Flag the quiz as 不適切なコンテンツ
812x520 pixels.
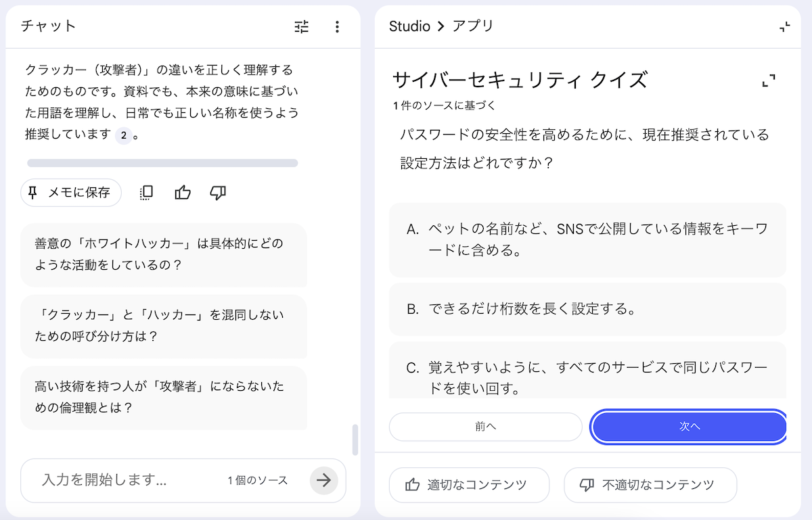click(x=650, y=485)
